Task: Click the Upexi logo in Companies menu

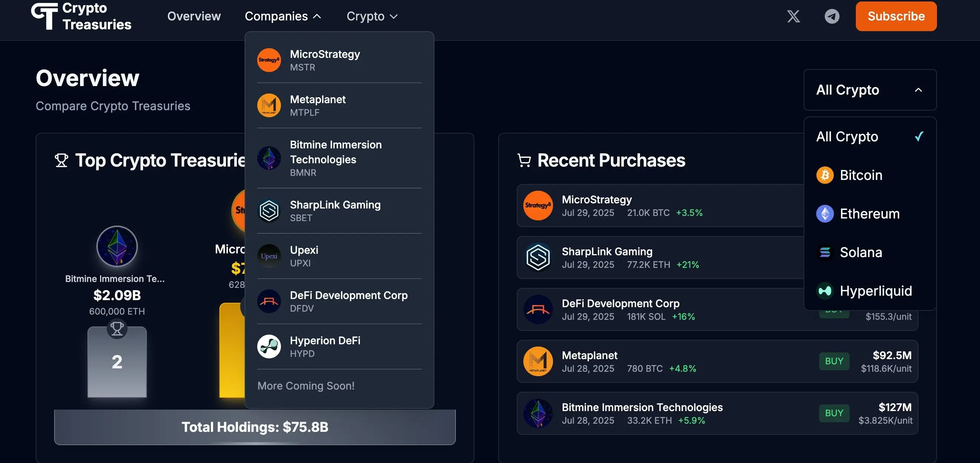Action: [269, 256]
